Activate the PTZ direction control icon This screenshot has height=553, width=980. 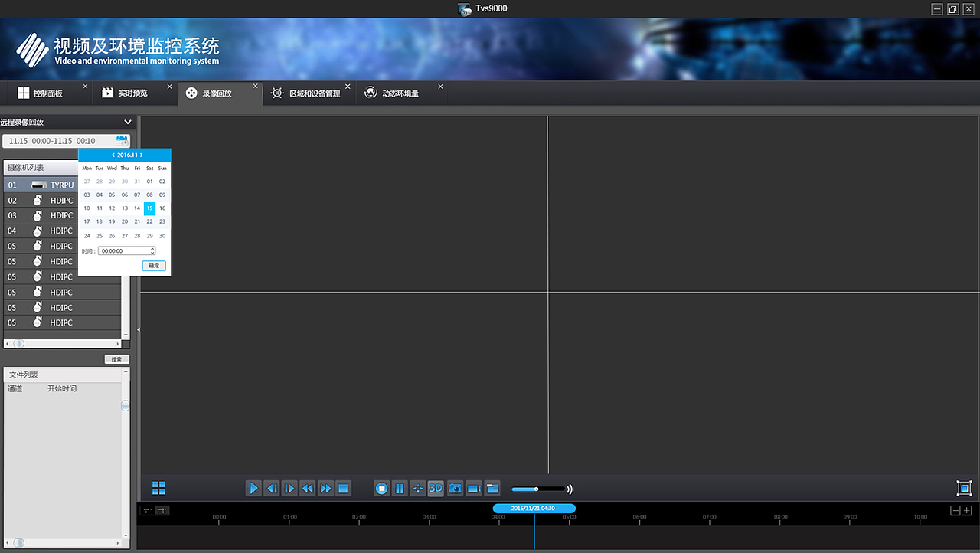coord(417,488)
